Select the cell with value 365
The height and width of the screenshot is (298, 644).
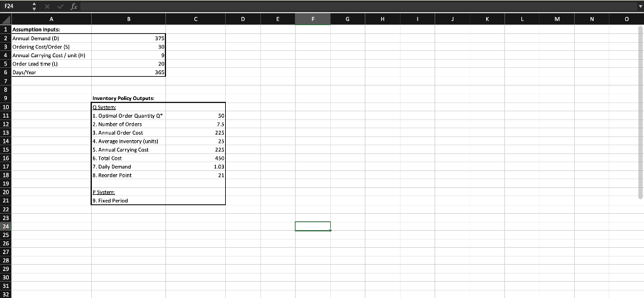pos(128,73)
